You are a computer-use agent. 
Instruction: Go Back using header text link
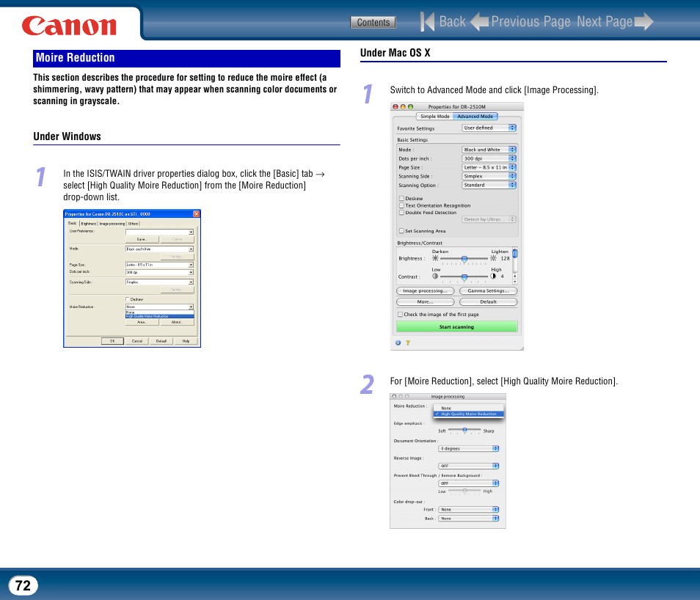pyautogui.click(x=452, y=21)
